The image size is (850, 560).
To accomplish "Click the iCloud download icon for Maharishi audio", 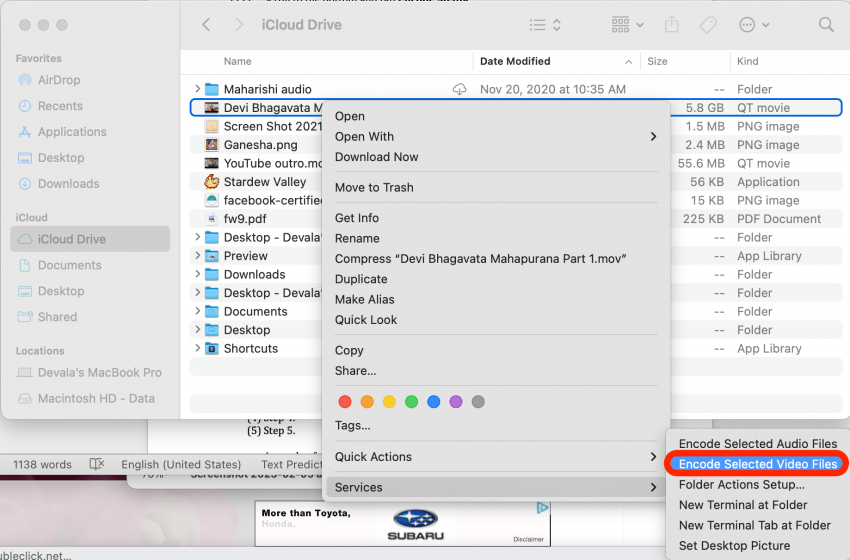I will [x=460, y=89].
